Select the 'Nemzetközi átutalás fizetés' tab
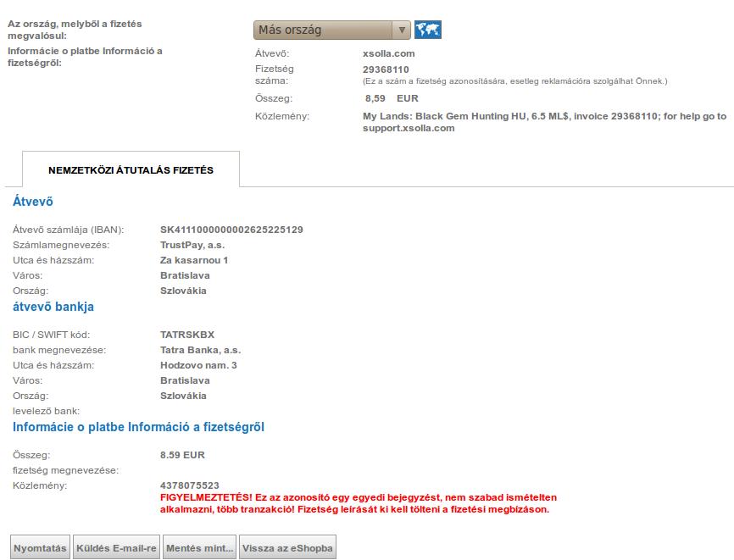This screenshot has height=560, width=734. 131,170
